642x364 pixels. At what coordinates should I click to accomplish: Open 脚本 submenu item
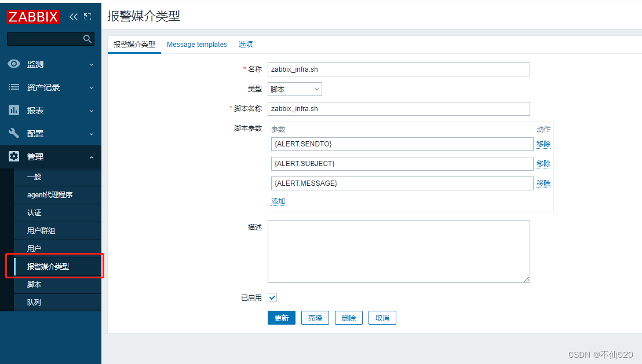click(58, 285)
